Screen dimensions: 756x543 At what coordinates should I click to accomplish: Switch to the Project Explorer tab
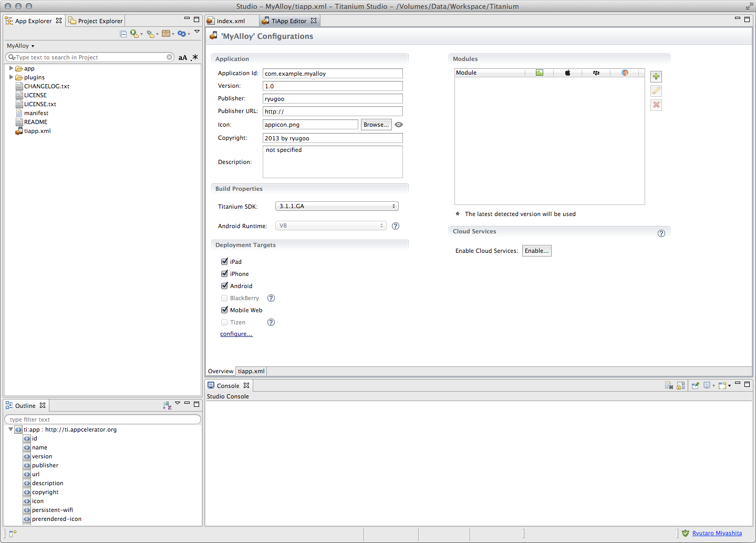click(95, 21)
